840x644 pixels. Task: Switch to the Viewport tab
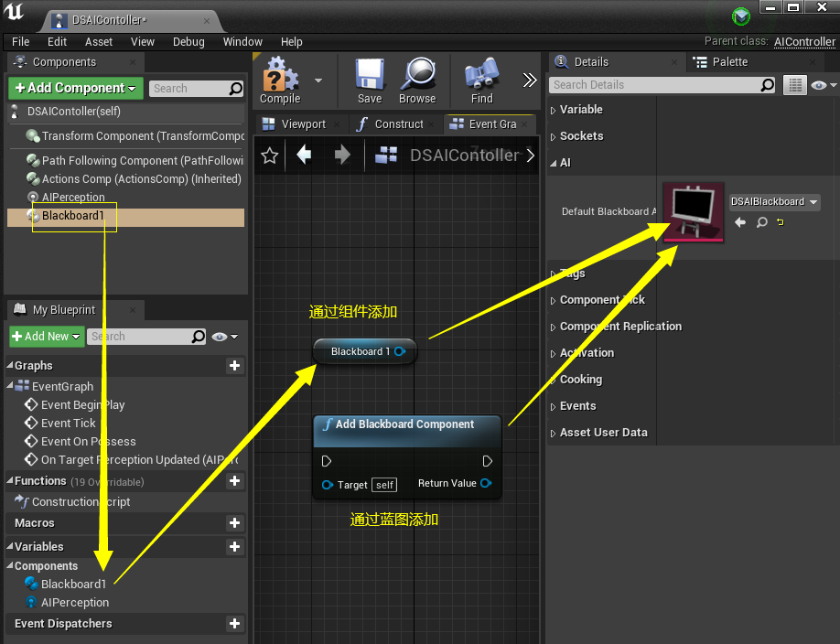pyautogui.click(x=300, y=124)
